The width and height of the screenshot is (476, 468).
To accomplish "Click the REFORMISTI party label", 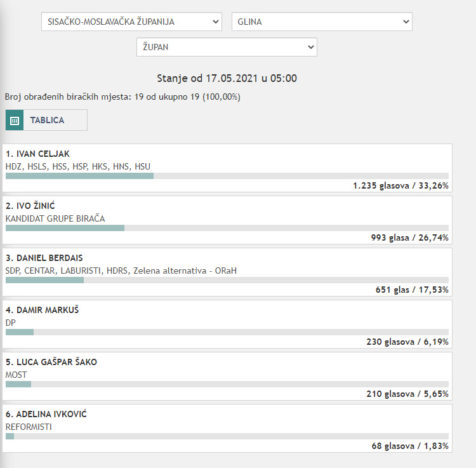I will tap(29, 427).
